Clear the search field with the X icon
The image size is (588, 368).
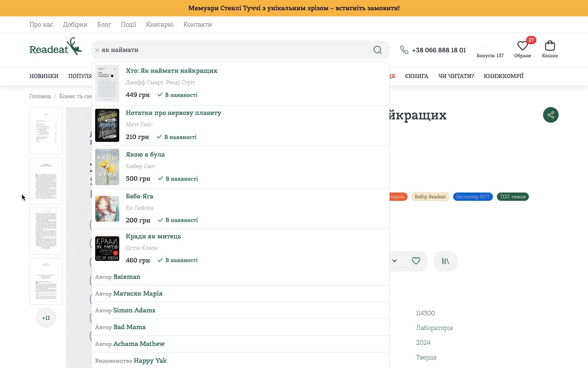(x=97, y=50)
